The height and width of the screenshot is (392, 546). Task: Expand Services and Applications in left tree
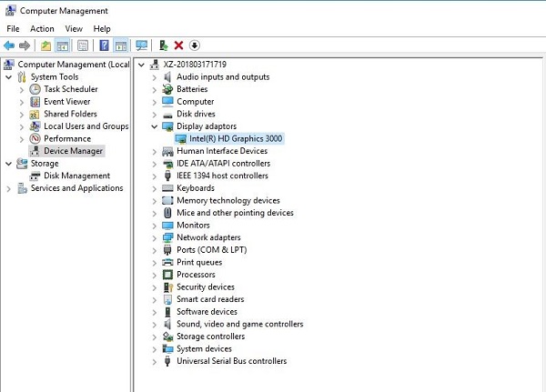(x=9, y=188)
